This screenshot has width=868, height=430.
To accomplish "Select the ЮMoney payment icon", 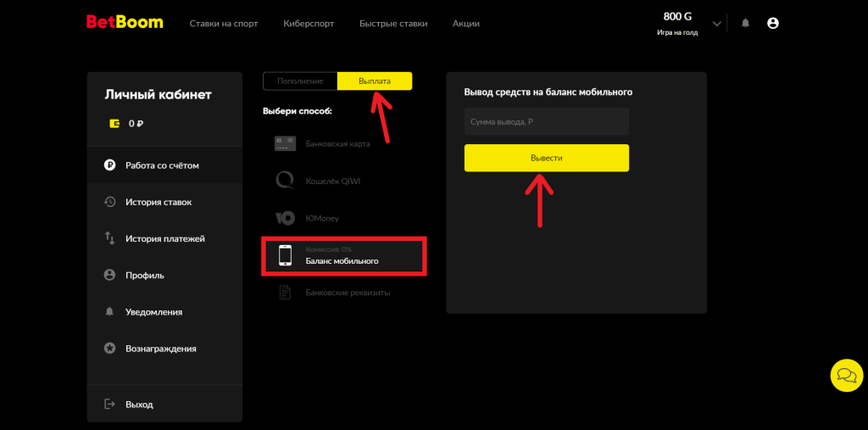I will [285, 218].
